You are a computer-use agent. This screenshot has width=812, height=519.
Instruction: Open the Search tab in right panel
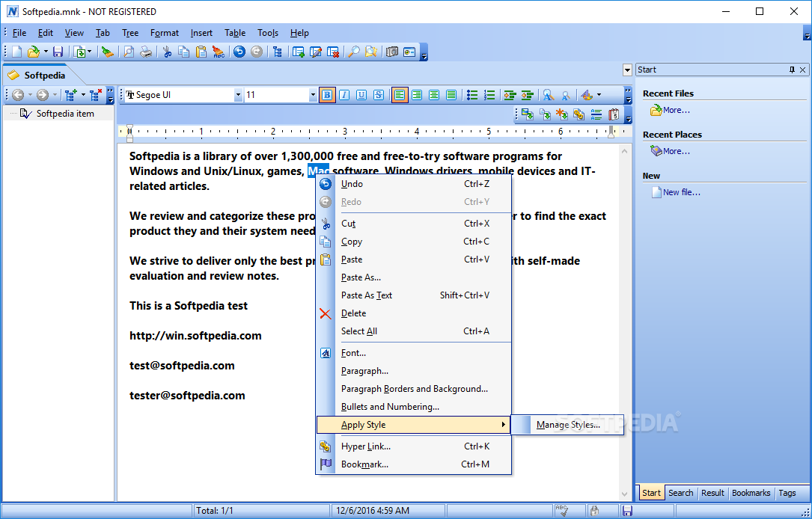680,493
